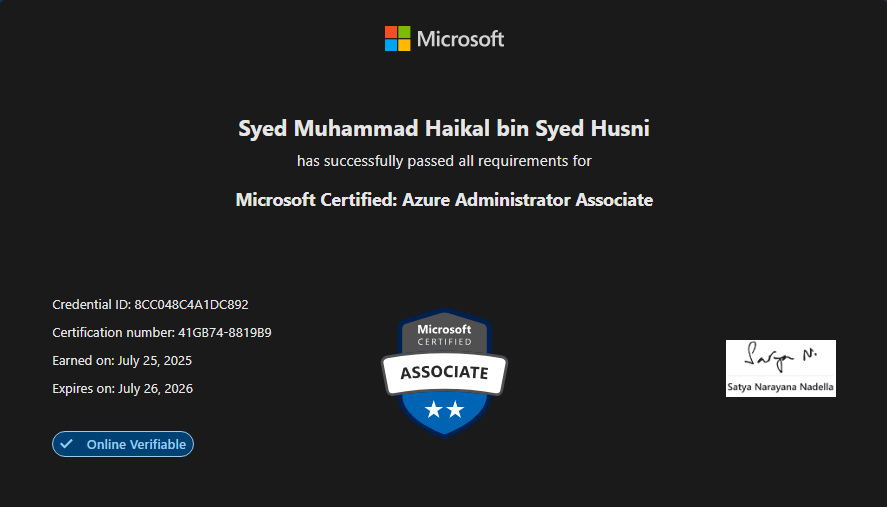
Task: Click the Certification number 41GB74-8819B9
Action: (224, 332)
